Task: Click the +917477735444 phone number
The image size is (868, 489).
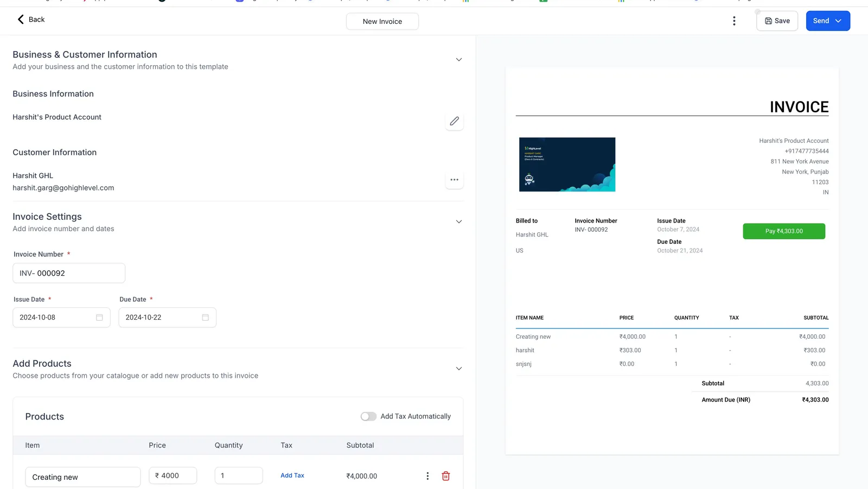Action: point(806,151)
